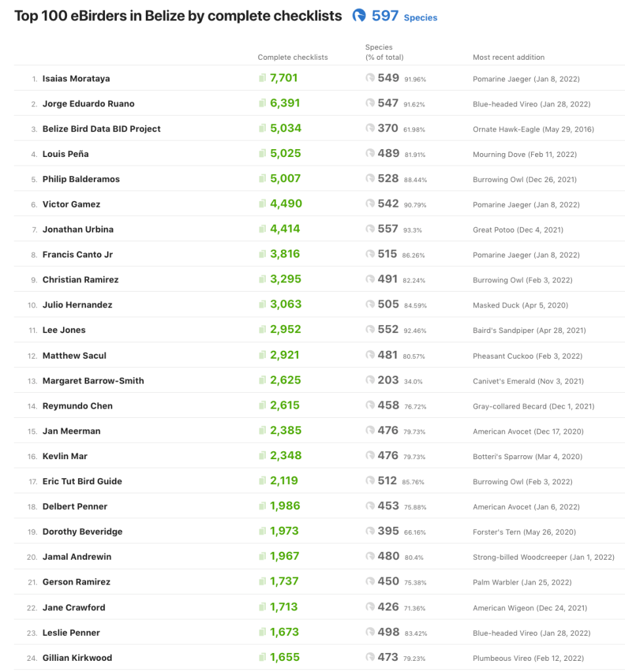The width and height of the screenshot is (625, 672).
Task: Sort by Complete checklists column header
Action: (x=292, y=57)
